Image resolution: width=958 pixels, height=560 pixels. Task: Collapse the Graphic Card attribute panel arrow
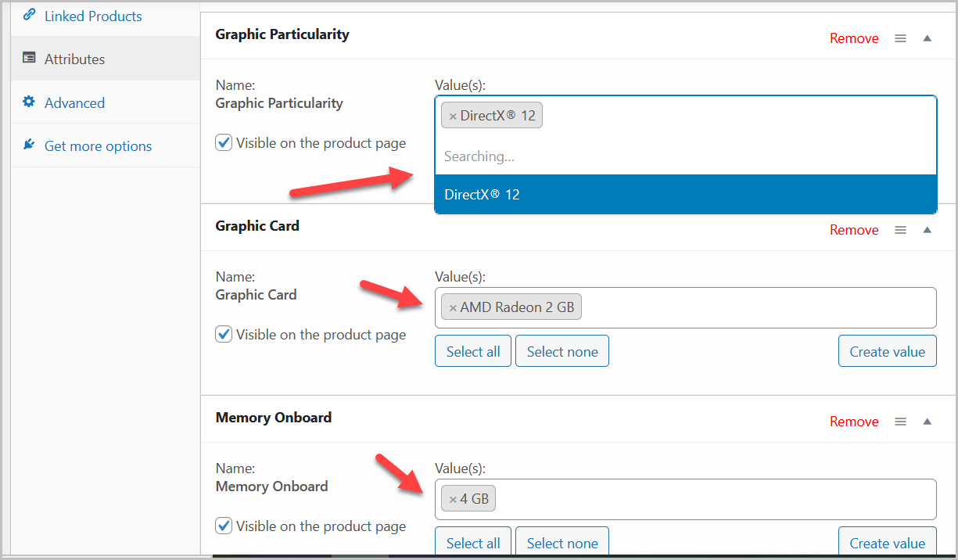(927, 230)
